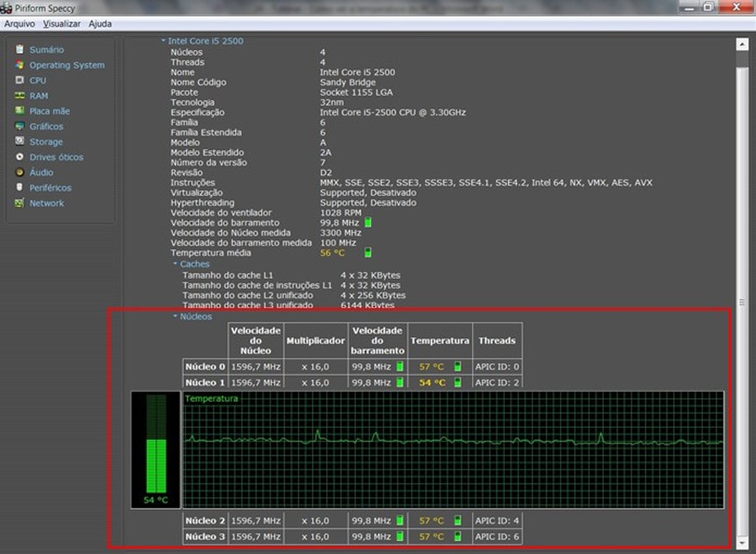756x554 pixels.
Task: Open the Drives óticos disc icon
Action: tap(20, 157)
